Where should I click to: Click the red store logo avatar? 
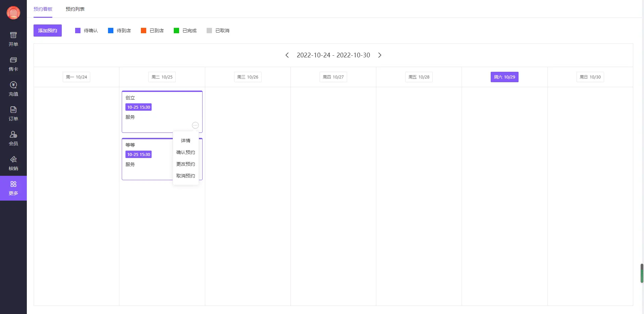[13, 13]
